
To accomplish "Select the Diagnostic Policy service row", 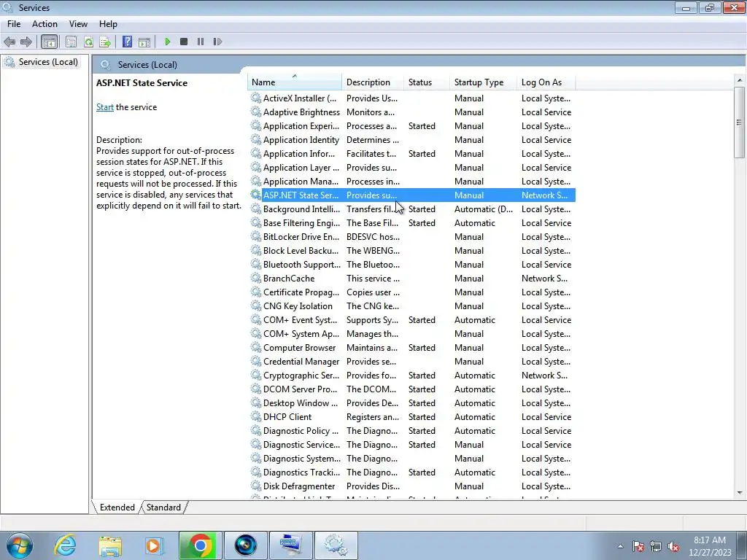I will pos(412,430).
